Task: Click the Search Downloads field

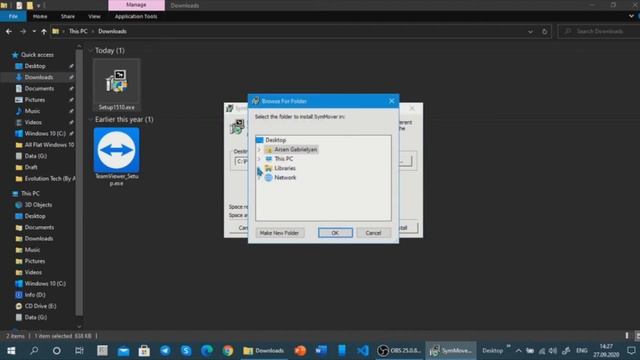Action: coord(598,31)
